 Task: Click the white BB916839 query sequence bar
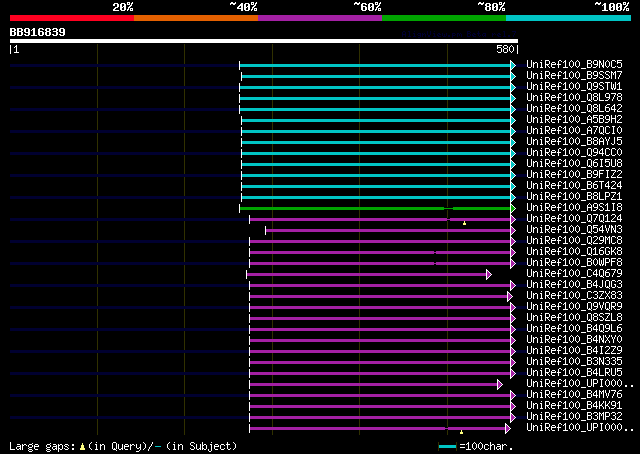click(264, 41)
